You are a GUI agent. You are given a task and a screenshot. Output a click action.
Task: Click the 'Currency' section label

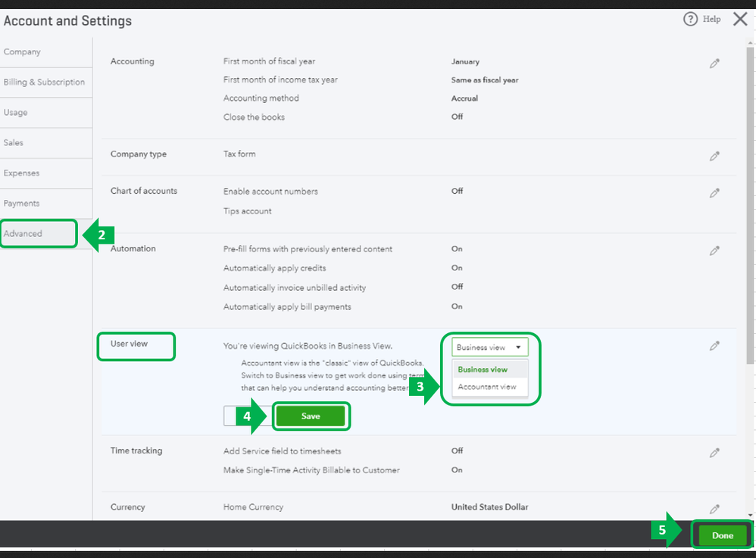click(x=127, y=507)
